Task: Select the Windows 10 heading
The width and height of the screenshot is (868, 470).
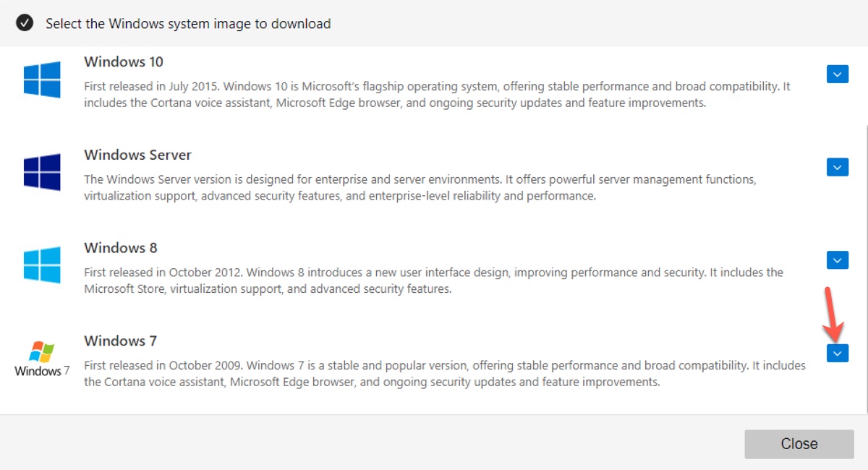Action: 124,62
